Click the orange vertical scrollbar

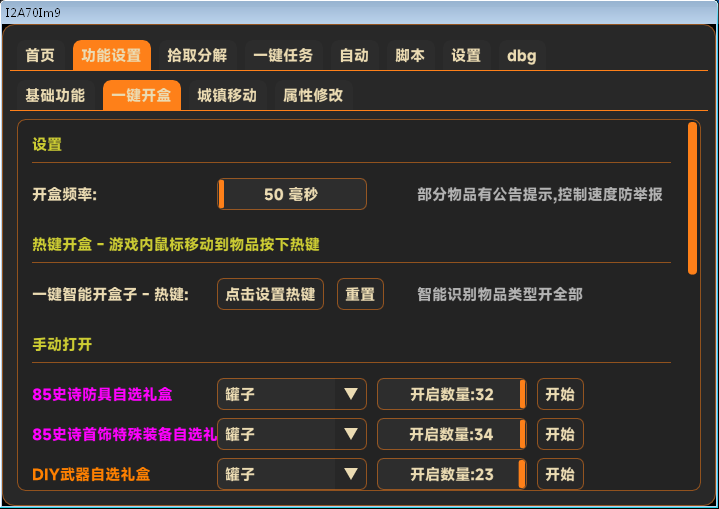click(692, 198)
